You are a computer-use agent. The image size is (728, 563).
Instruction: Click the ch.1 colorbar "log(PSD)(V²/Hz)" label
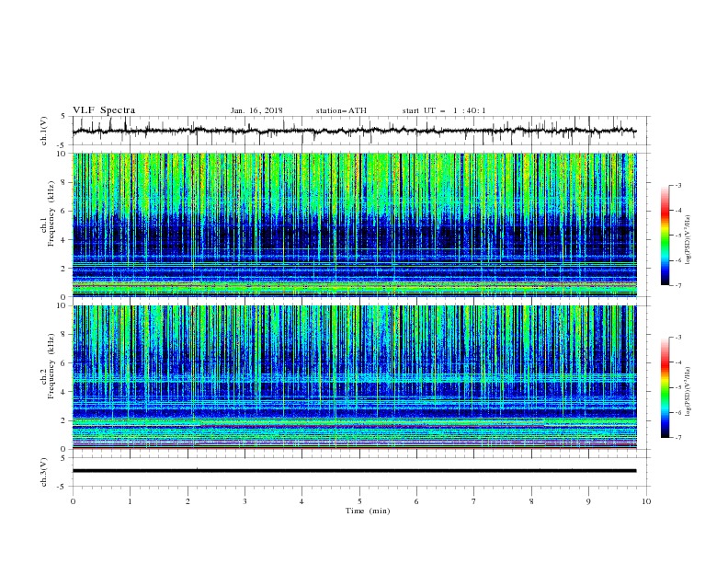(x=688, y=240)
